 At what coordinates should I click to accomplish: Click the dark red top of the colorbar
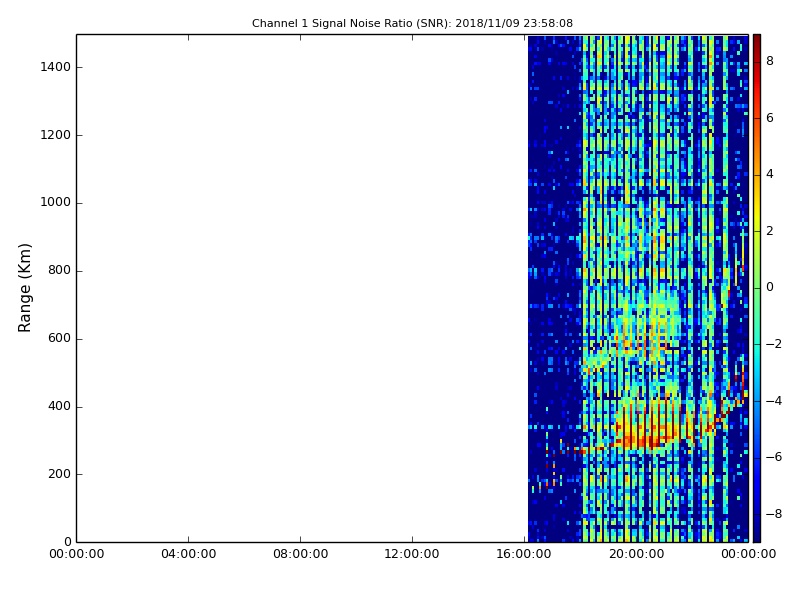[757, 43]
